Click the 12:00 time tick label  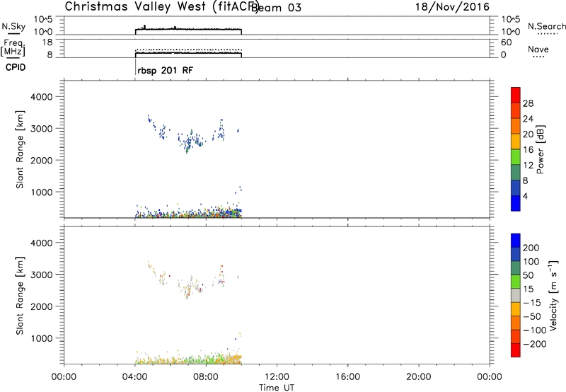pyautogui.click(x=277, y=377)
